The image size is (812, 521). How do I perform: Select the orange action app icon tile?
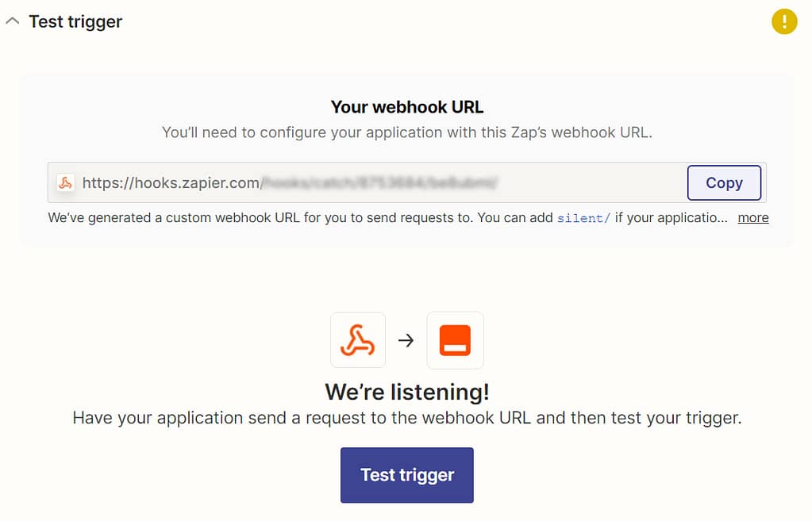click(455, 340)
